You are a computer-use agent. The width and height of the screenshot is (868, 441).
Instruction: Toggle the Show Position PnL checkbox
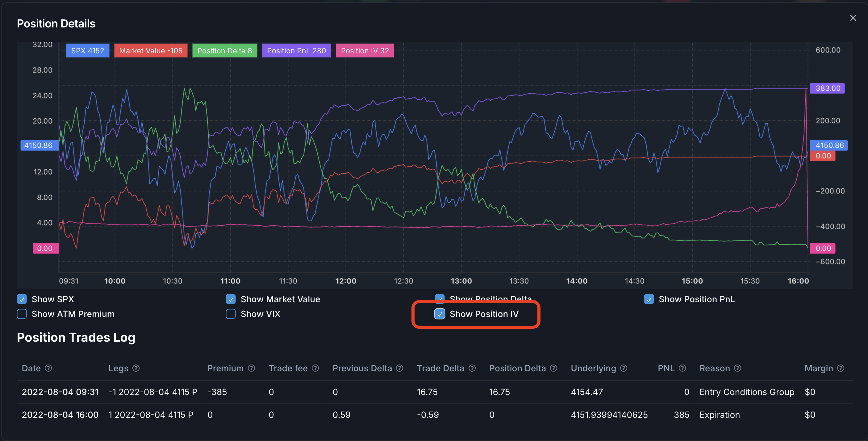(x=649, y=299)
